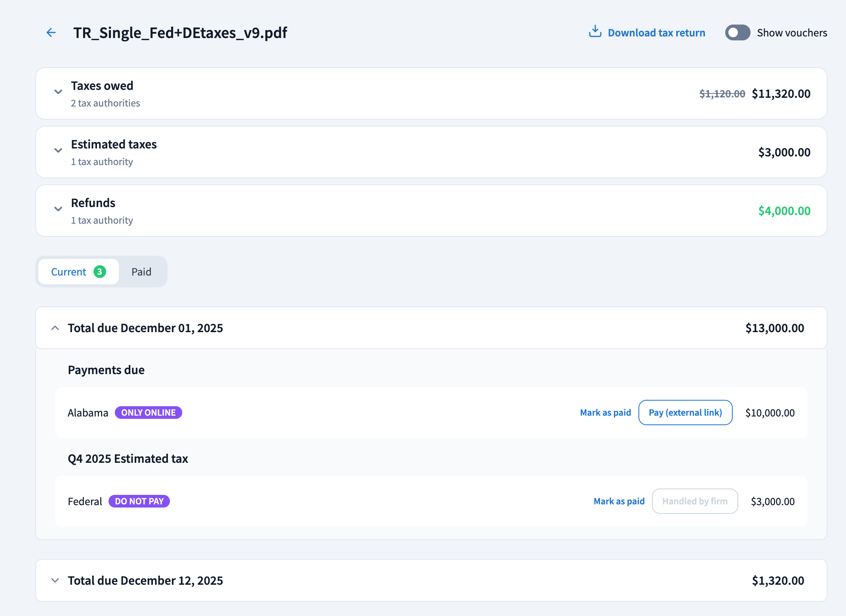Expand Total due December 12, 2025
Screen dimensions: 846x616
point(55,580)
